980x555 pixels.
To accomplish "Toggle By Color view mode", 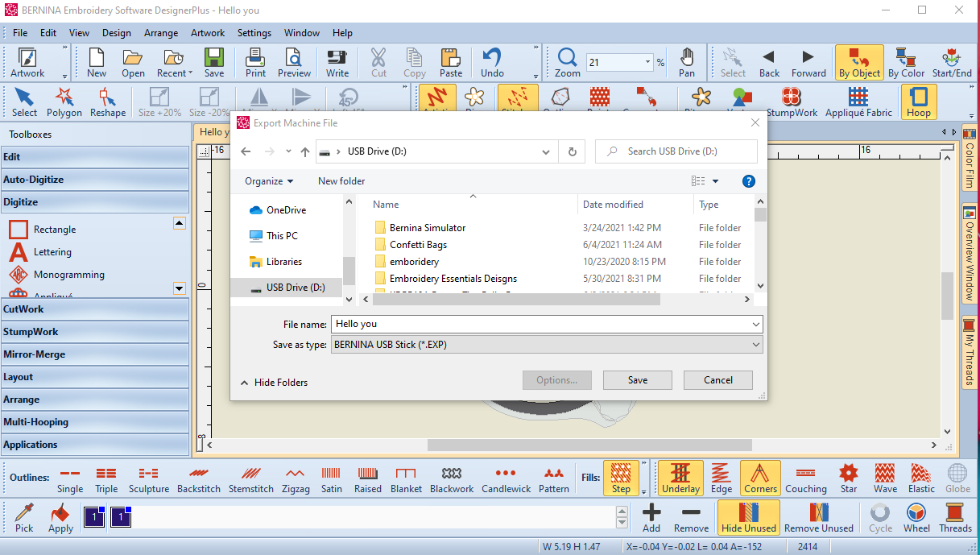I will click(x=907, y=62).
